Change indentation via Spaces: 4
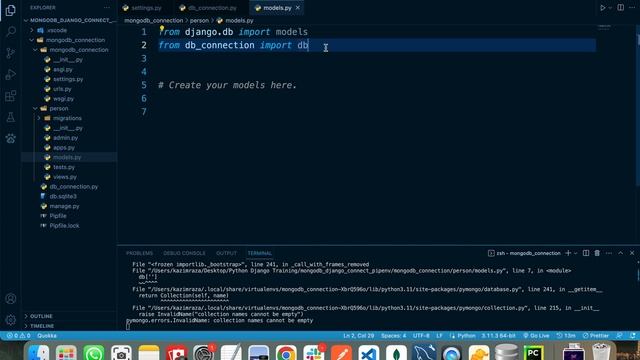Image resolution: width=640 pixels, height=360 pixels. click(x=393, y=336)
